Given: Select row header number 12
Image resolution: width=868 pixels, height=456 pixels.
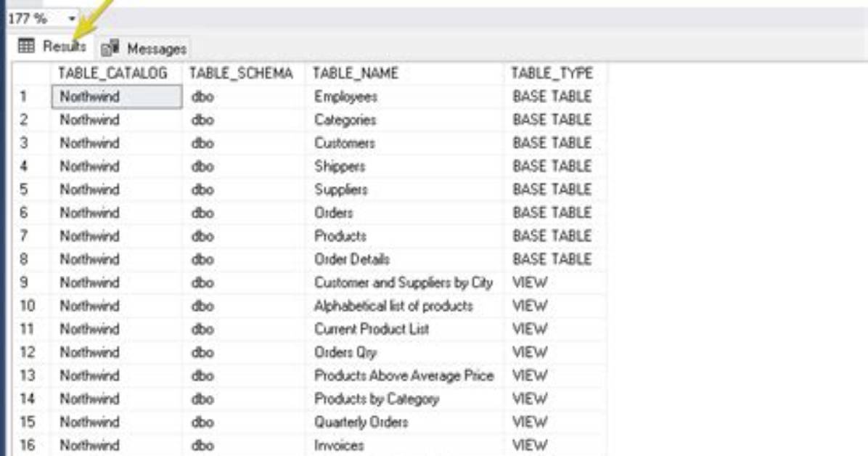Looking at the screenshot, I should [x=31, y=352].
